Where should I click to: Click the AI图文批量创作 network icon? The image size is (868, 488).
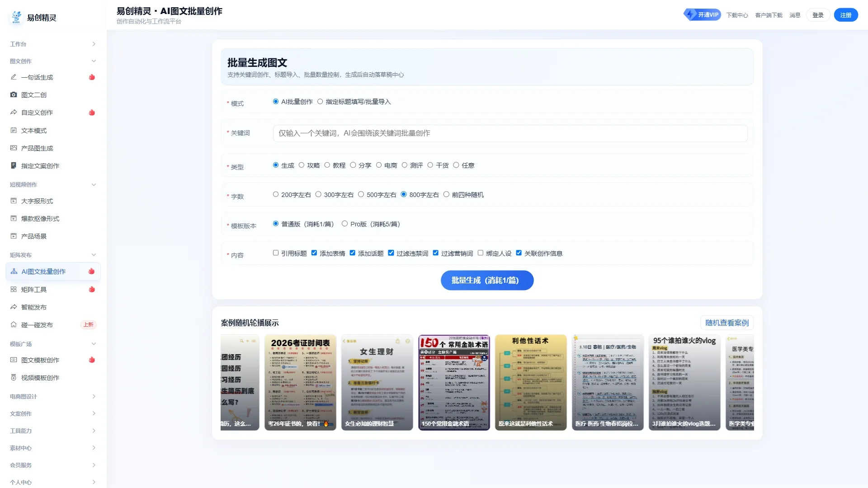click(14, 272)
